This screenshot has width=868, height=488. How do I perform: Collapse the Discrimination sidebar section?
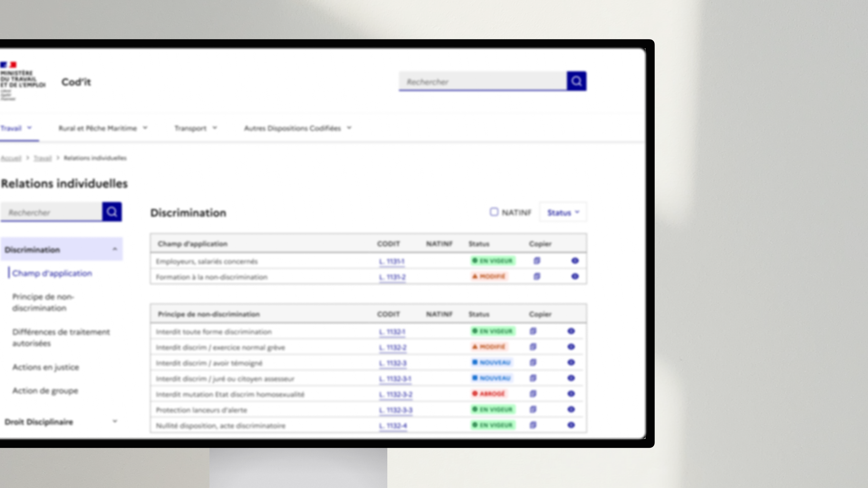[x=61, y=249]
